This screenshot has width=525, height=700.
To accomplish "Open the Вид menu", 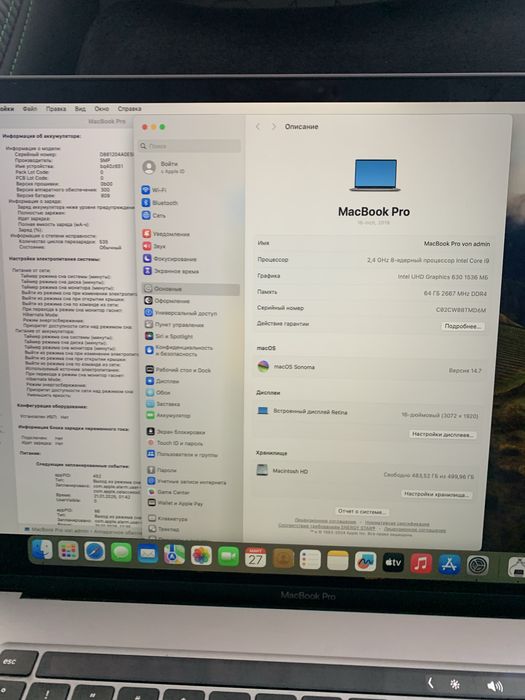I will click(80, 108).
